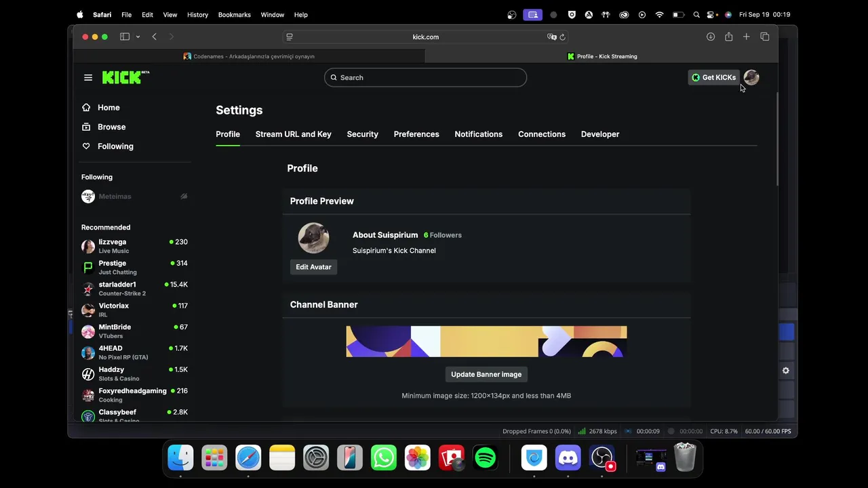Click the Wi-Fi icon in menu bar
Screen dimensions: 868x488
(x=659, y=14)
